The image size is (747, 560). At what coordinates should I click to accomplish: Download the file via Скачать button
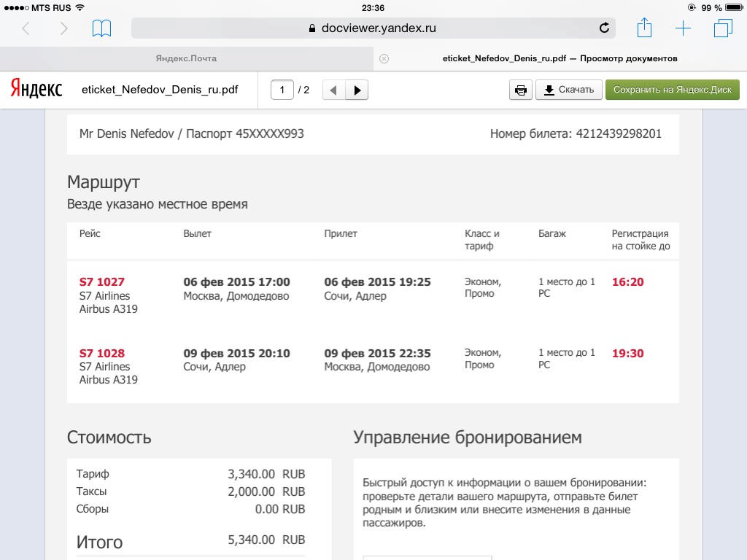(569, 90)
